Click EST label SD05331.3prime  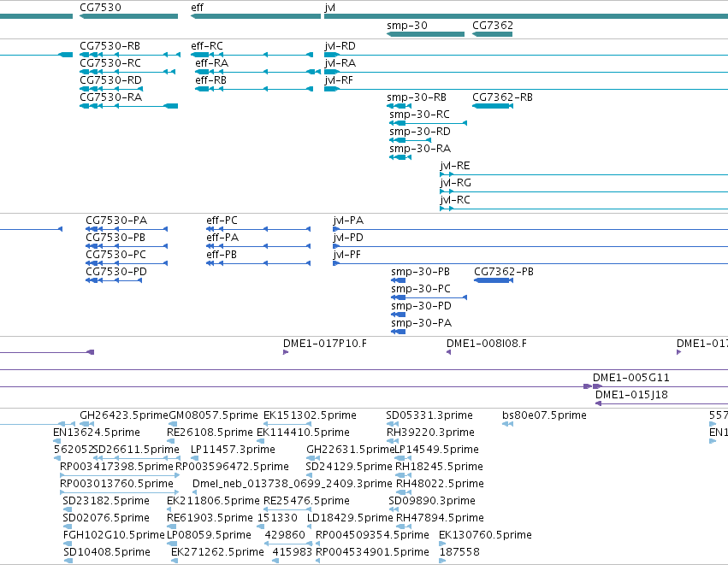click(x=429, y=415)
